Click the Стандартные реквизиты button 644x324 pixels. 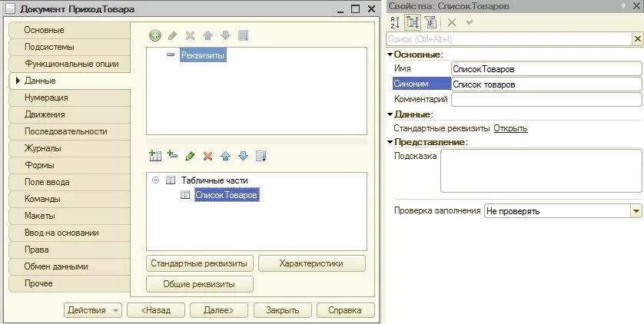pyautogui.click(x=200, y=263)
